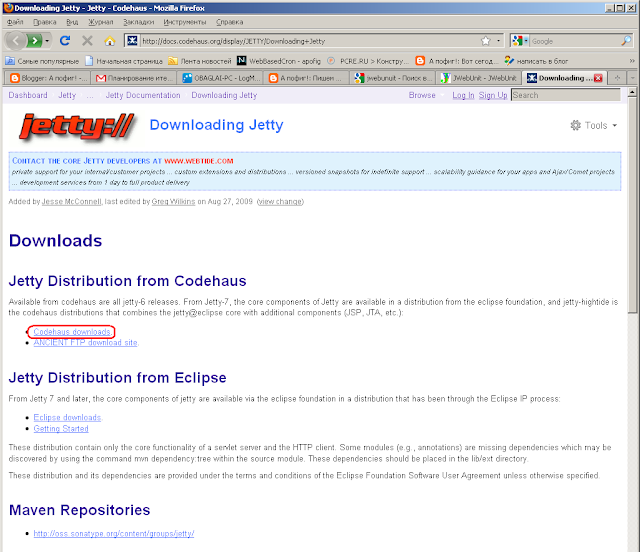Screen dimensions: 640x552
Task: Open the Журнал menu
Action: coord(101,22)
